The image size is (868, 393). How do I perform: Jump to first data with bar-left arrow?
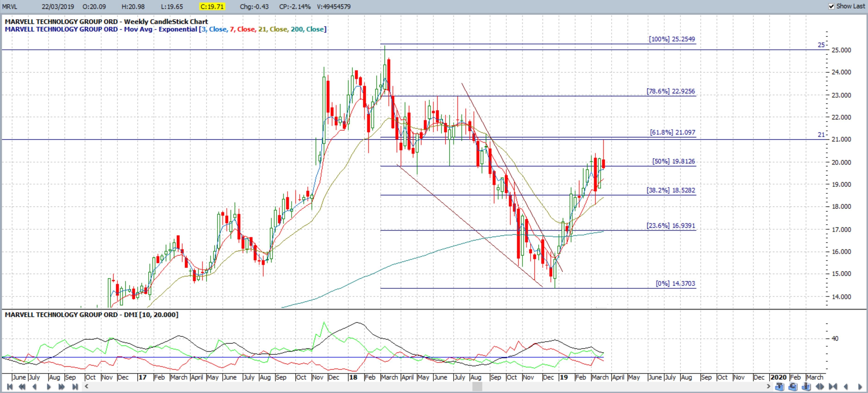click(9, 387)
